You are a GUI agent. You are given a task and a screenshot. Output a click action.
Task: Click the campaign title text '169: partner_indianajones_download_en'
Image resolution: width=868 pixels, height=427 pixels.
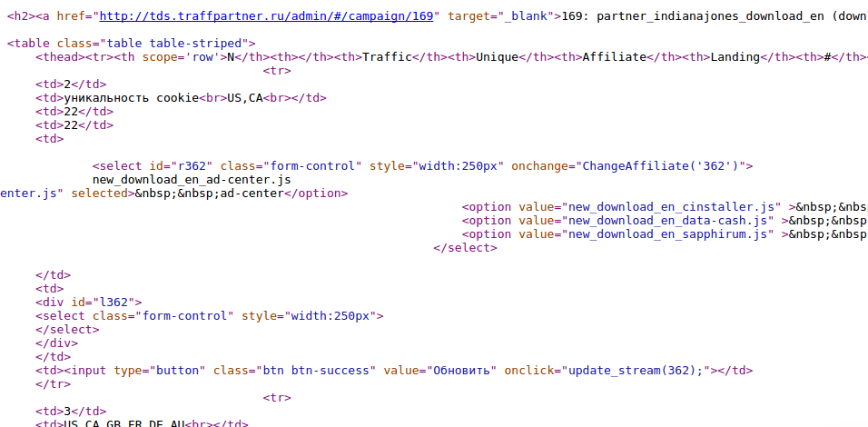[695, 16]
